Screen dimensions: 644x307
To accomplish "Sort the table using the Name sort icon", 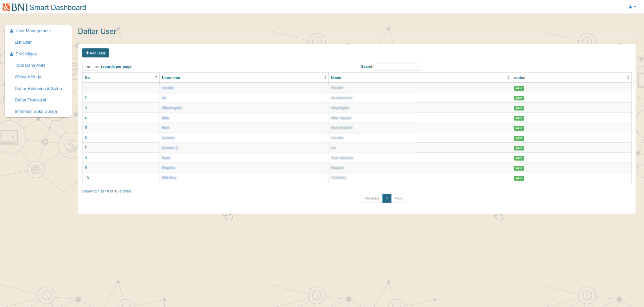I will coord(508,77).
